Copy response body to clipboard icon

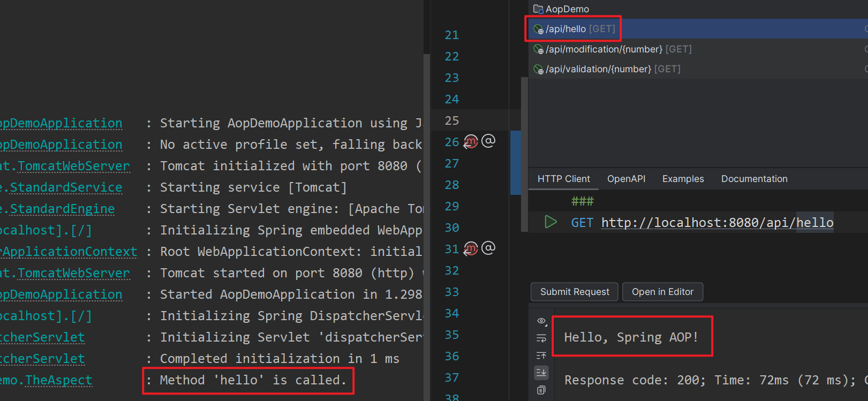tap(541, 390)
